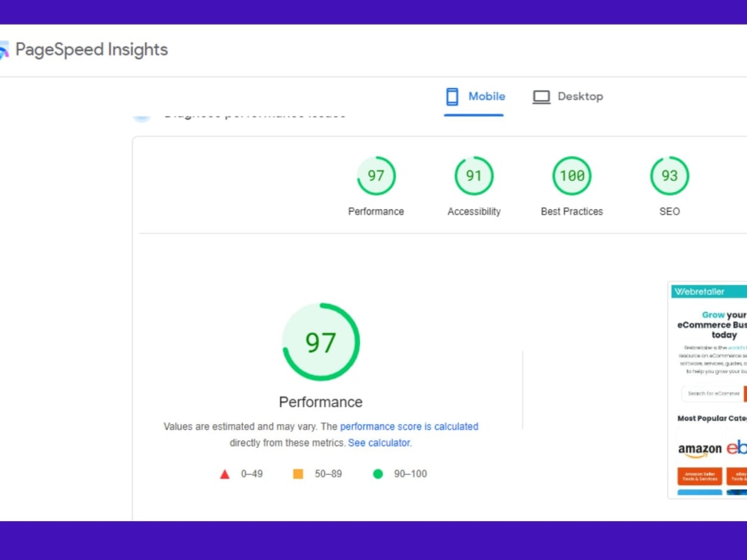Click the large Performance heading text
Image resolution: width=747 pixels, height=560 pixels.
tap(320, 402)
